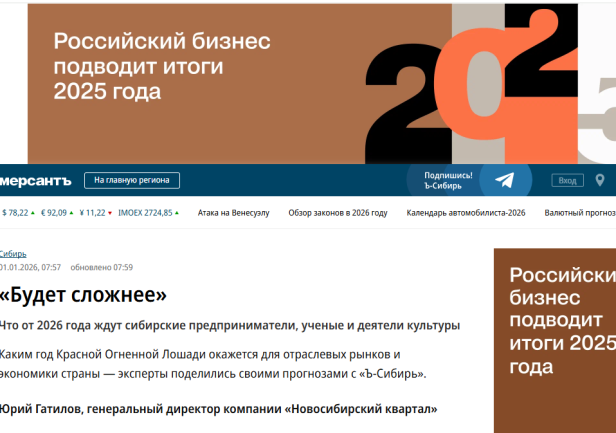Click the Telegram paper plane icon
The image size is (616, 433).
tap(505, 181)
